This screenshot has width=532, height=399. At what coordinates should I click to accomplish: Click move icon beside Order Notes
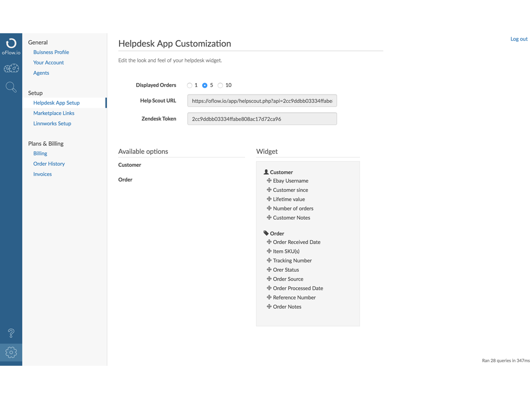tap(269, 307)
